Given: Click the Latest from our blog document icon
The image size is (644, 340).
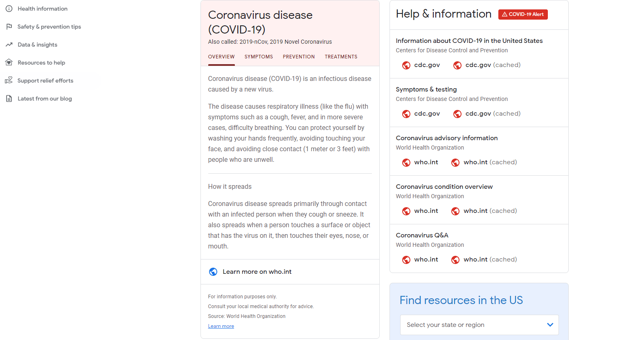Looking at the screenshot, I should tap(9, 98).
